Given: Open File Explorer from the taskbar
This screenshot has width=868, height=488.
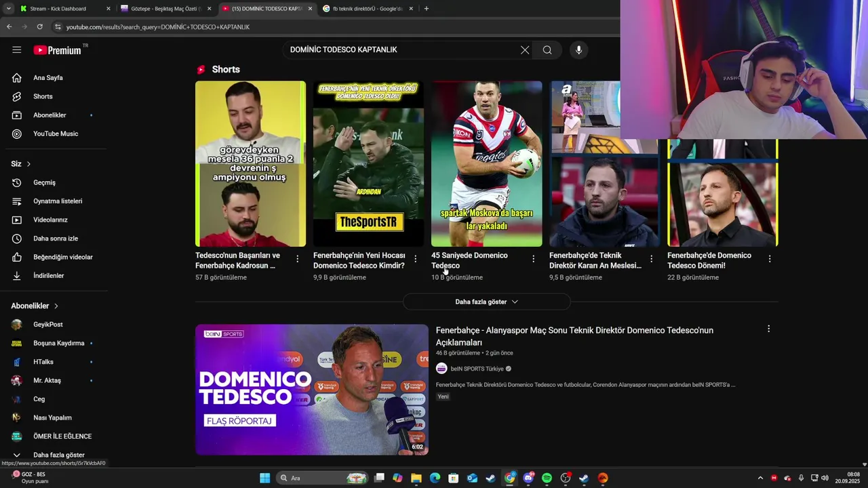Looking at the screenshot, I should click(x=416, y=478).
